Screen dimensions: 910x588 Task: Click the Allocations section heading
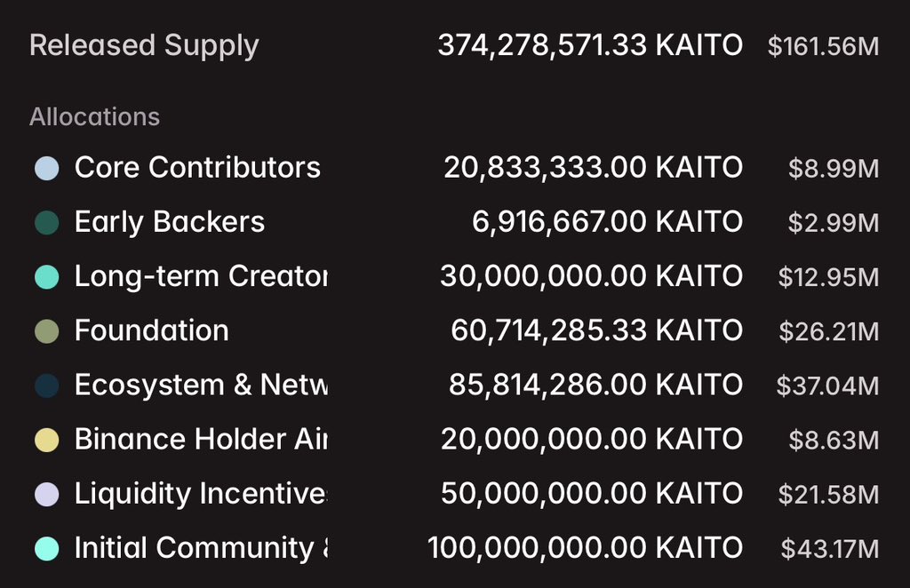coord(95,117)
